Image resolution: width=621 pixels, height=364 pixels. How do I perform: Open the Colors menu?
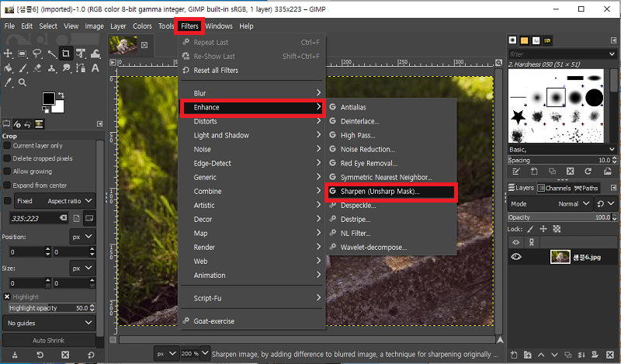(142, 26)
